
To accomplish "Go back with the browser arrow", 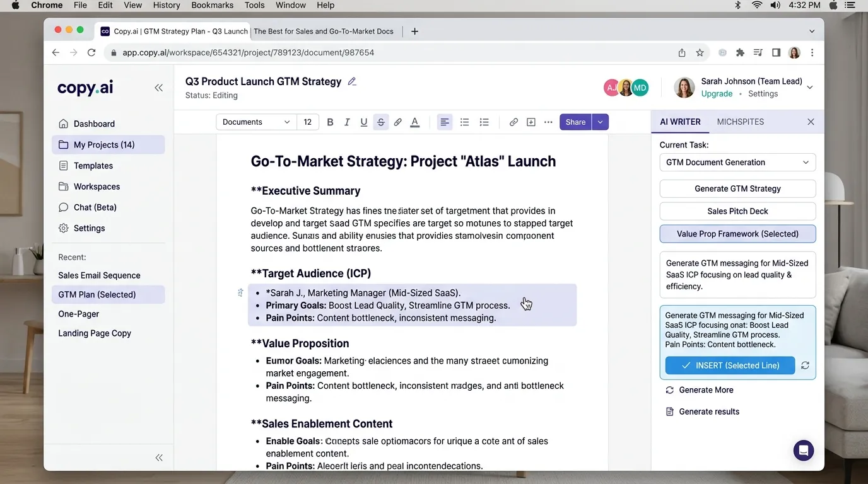I will 56,53.
